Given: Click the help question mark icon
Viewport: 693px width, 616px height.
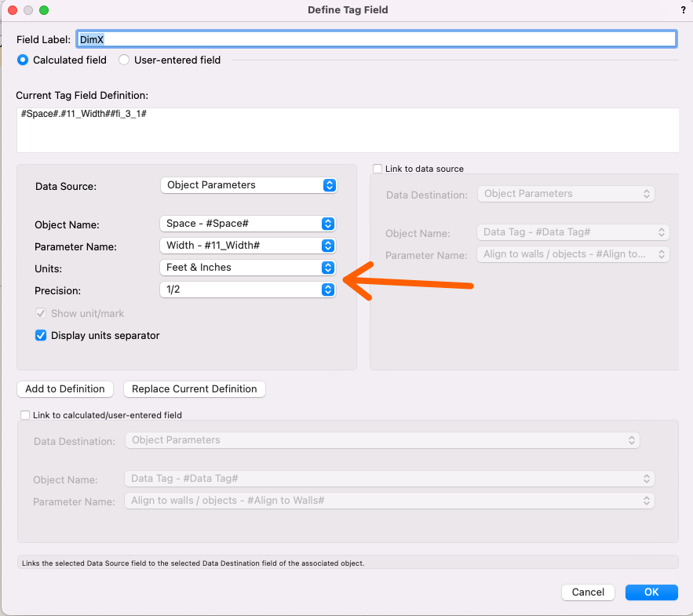Looking at the screenshot, I should point(682,10).
